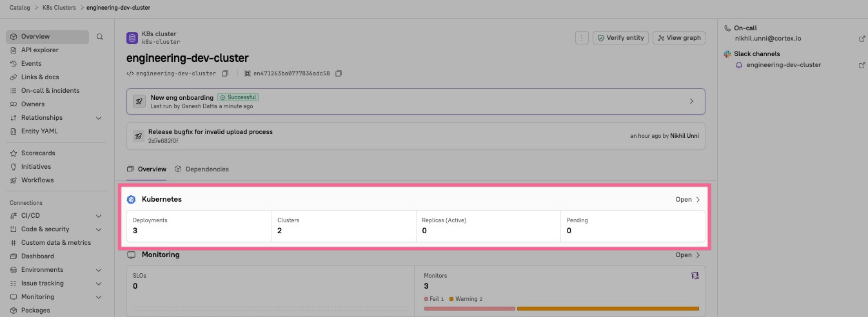Click the Deployments count cell
868x317 pixels.
pos(199,226)
